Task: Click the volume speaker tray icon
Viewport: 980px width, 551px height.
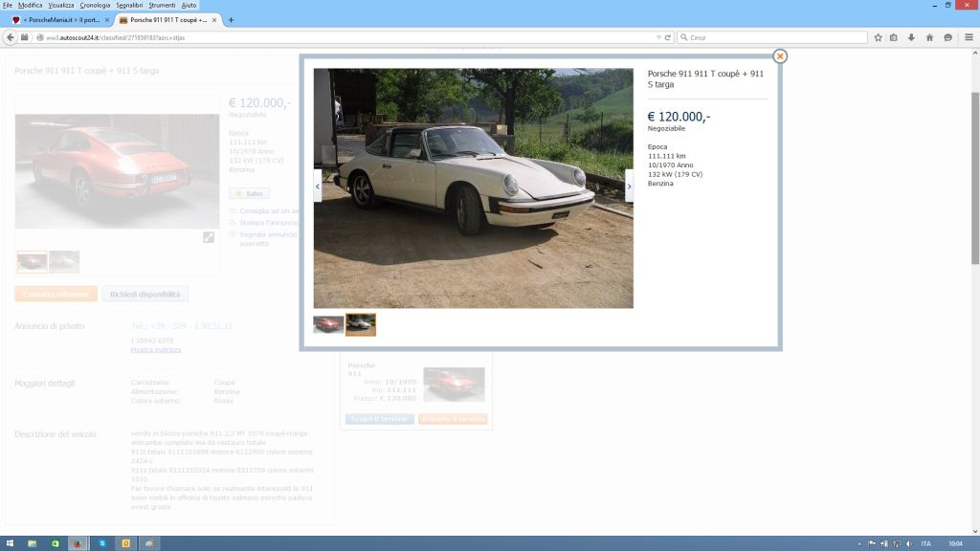Action: click(x=909, y=544)
